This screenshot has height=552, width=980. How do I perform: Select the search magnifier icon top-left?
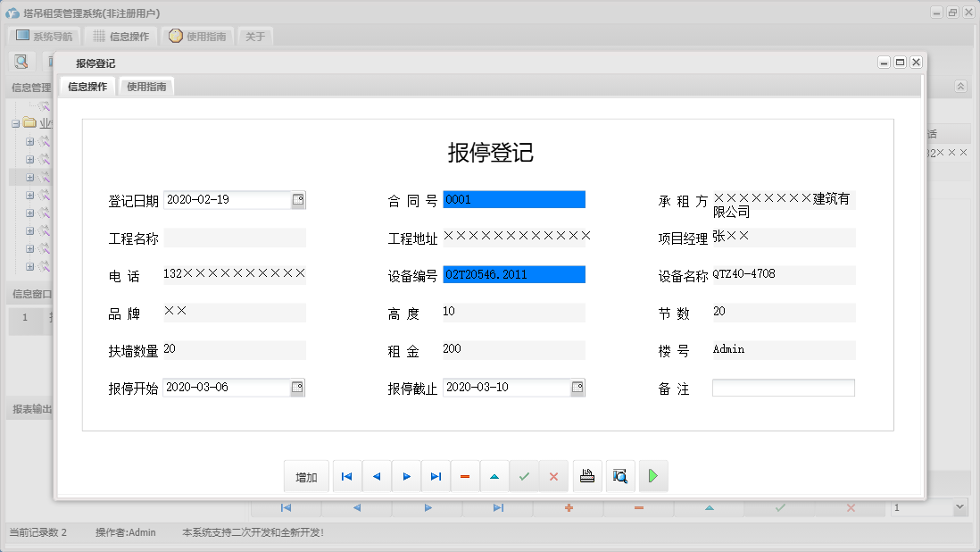point(21,61)
